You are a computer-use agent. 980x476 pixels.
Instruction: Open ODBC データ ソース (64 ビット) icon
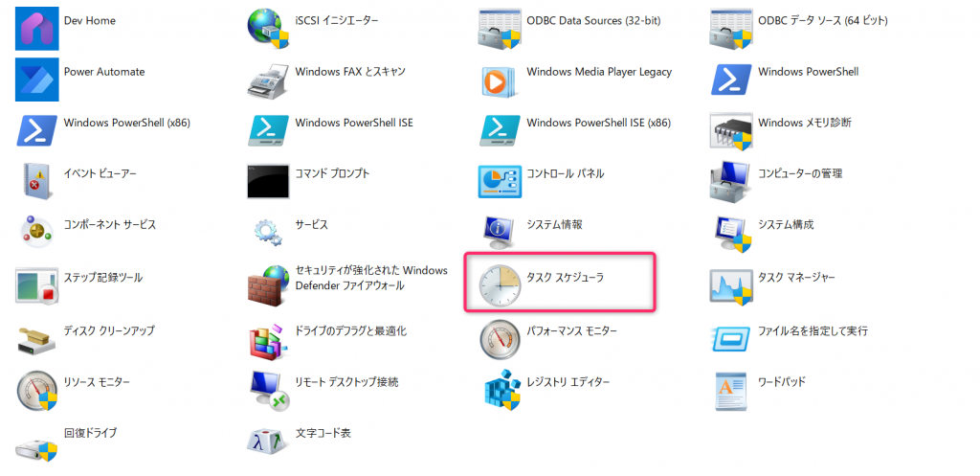click(731, 29)
